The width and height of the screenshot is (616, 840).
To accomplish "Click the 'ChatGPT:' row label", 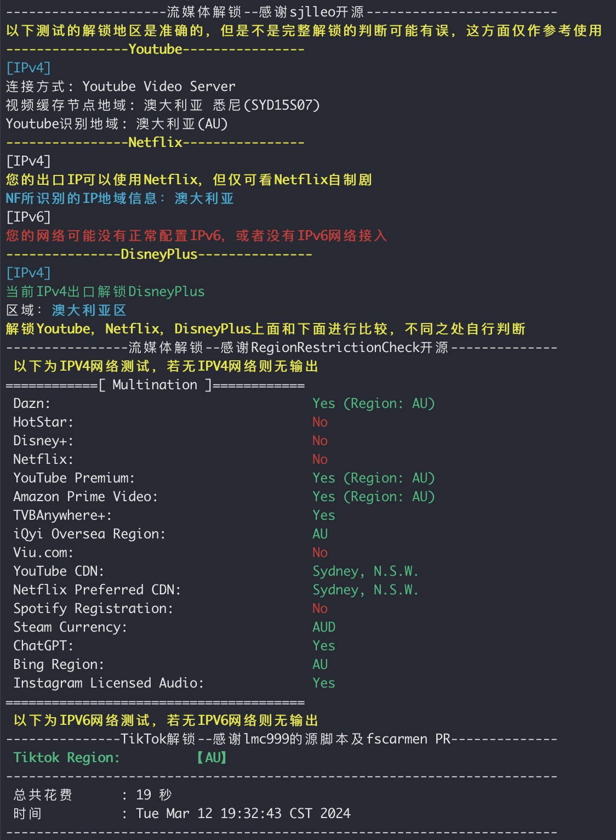I will pyautogui.click(x=43, y=646).
